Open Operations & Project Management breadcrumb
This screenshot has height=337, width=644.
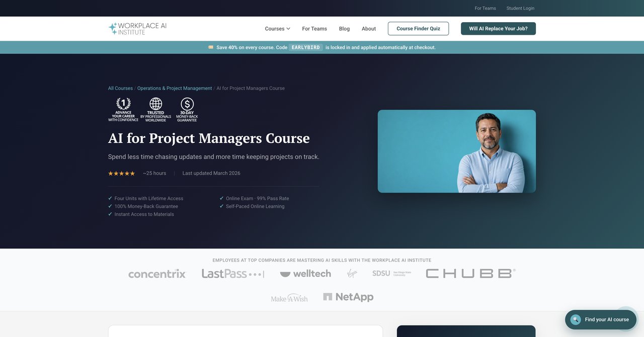tap(175, 89)
